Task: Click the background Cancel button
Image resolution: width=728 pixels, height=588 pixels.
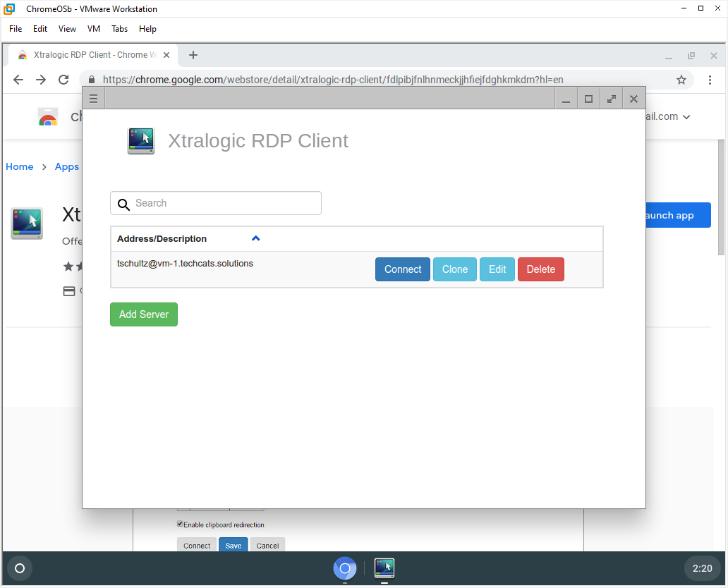Action: [267, 545]
